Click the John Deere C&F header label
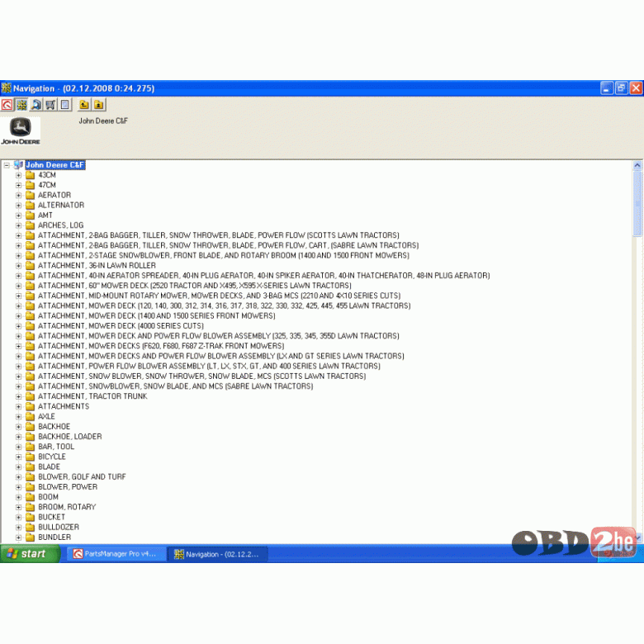The width and height of the screenshot is (644, 644). click(103, 121)
